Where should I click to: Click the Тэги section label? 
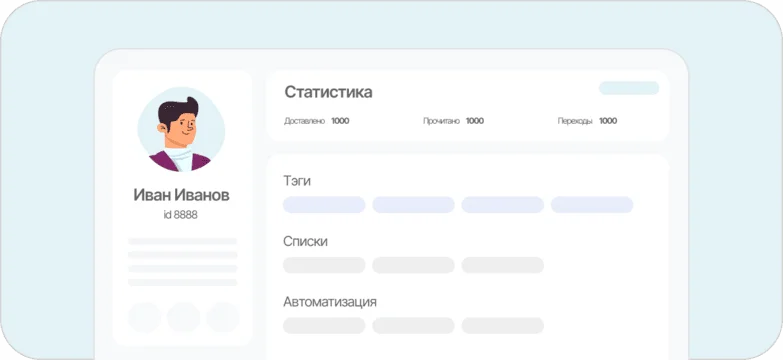coord(297,181)
